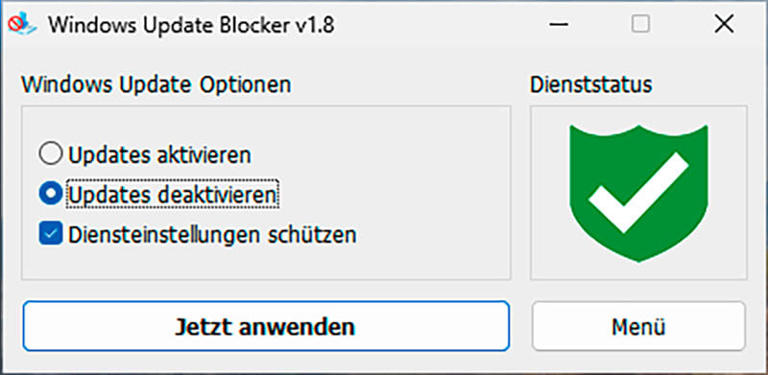Screen dimensions: 768x375
Task: Click the Updates aktivieren label text
Action: 160,155
